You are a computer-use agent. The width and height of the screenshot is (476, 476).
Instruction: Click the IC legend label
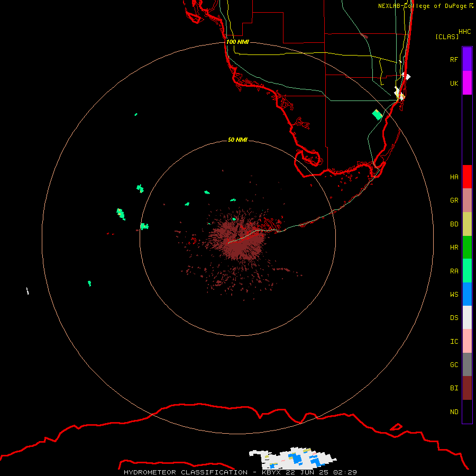click(454, 341)
